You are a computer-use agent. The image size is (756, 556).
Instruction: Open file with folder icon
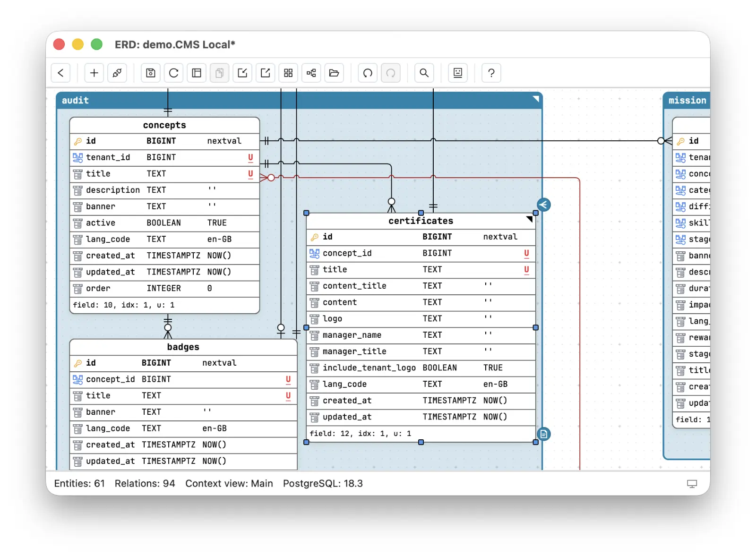coord(334,73)
